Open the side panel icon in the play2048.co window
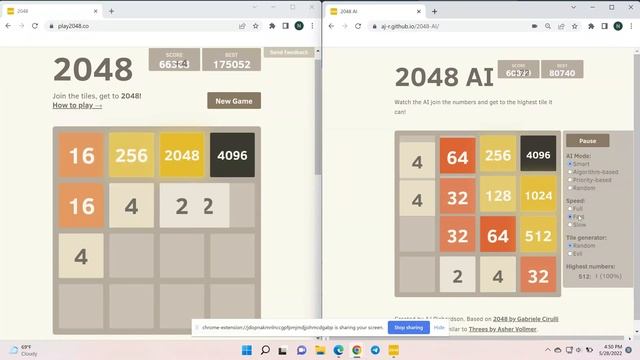This screenshot has height=360, width=640. tap(285, 26)
